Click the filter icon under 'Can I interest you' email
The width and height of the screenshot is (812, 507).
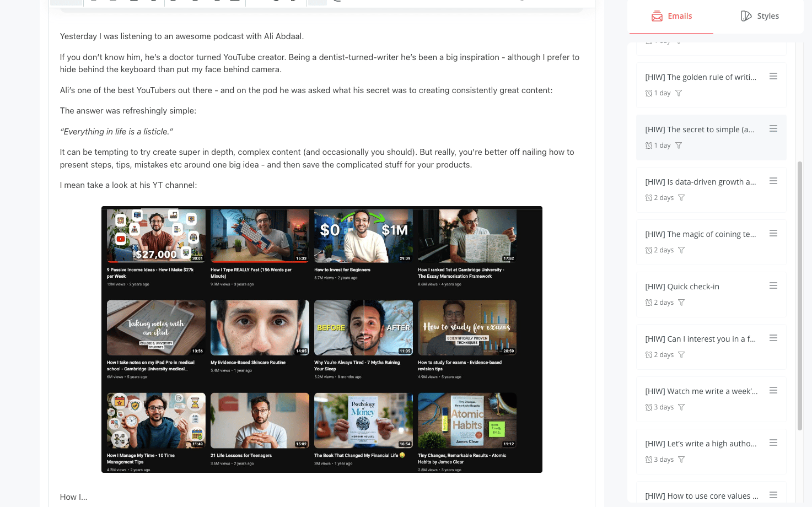(681, 355)
